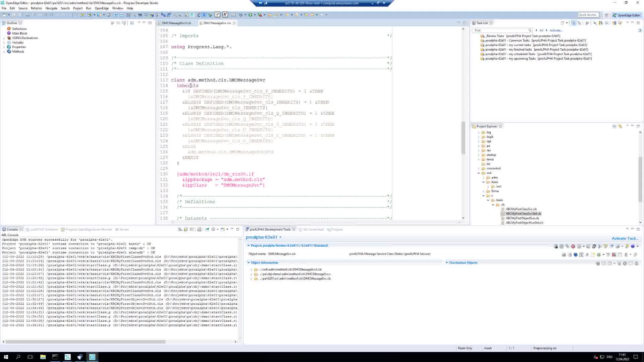This screenshot has width=644, height=362.
Task: Expand firma folder in Project Explorer
Action: 483,191
